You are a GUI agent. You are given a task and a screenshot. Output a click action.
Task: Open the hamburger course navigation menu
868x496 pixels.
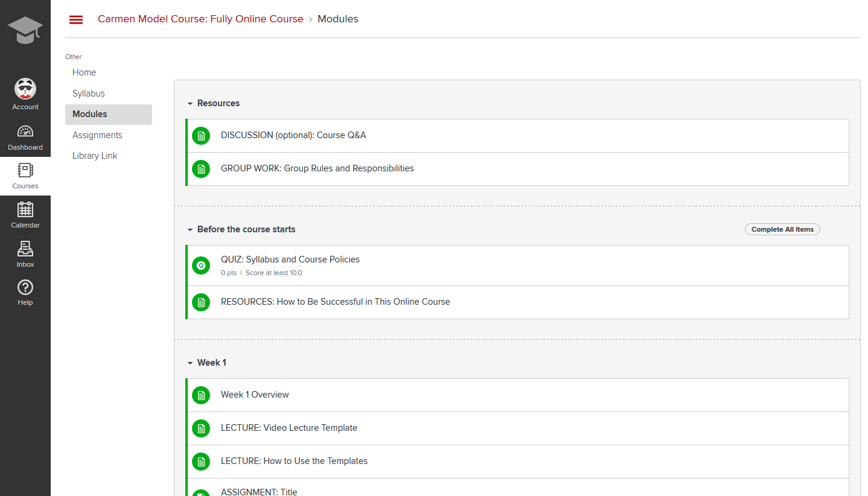pos(76,19)
